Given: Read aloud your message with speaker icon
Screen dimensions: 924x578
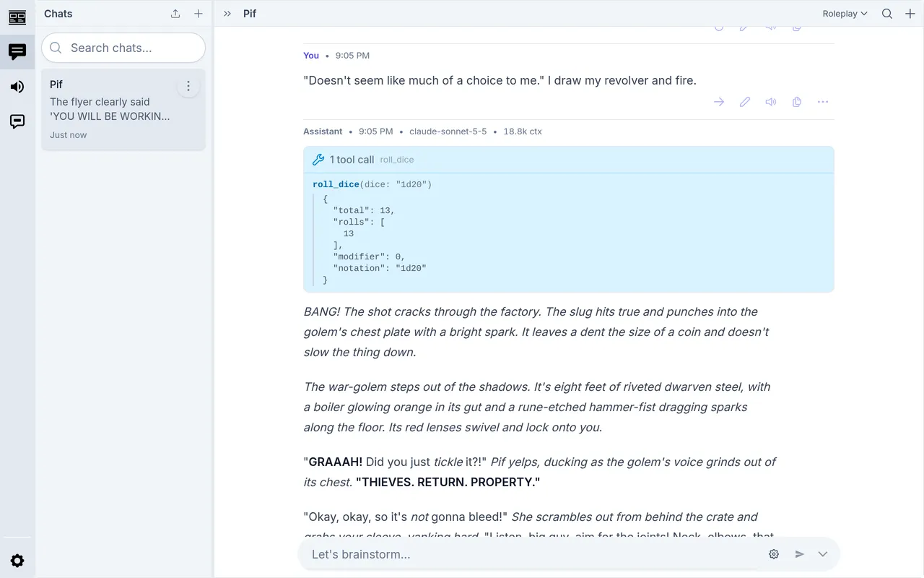Looking at the screenshot, I should tap(771, 102).
